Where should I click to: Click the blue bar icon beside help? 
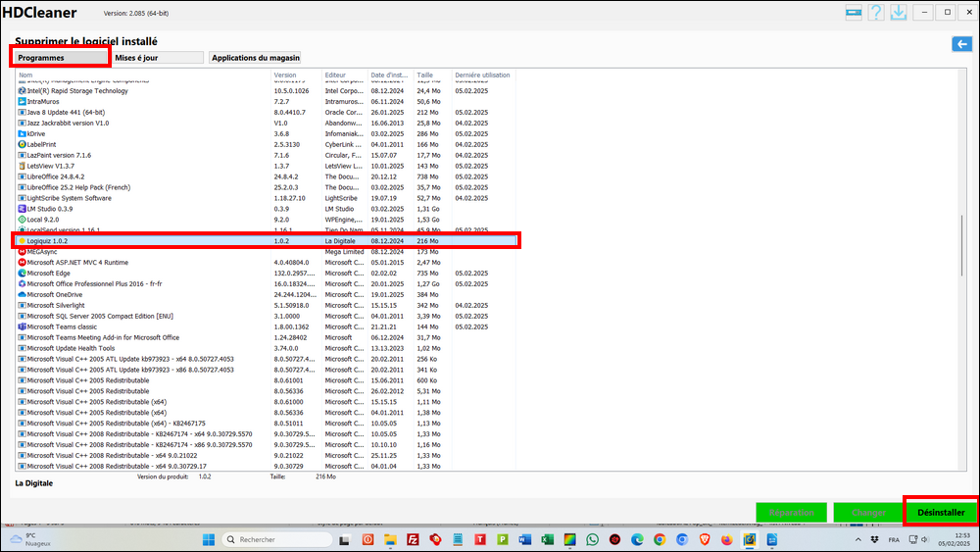(x=854, y=13)
